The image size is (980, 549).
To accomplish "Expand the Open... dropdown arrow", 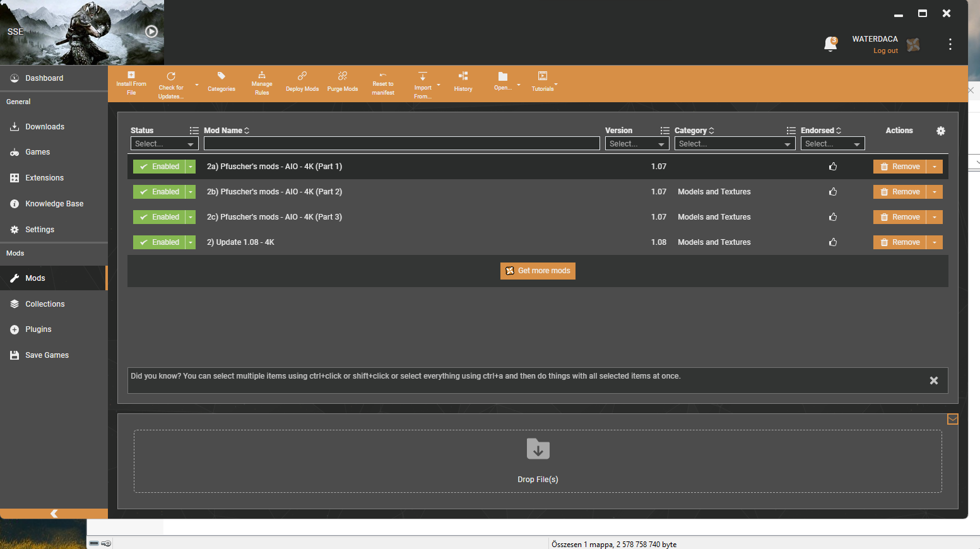I will click(519, 85).
